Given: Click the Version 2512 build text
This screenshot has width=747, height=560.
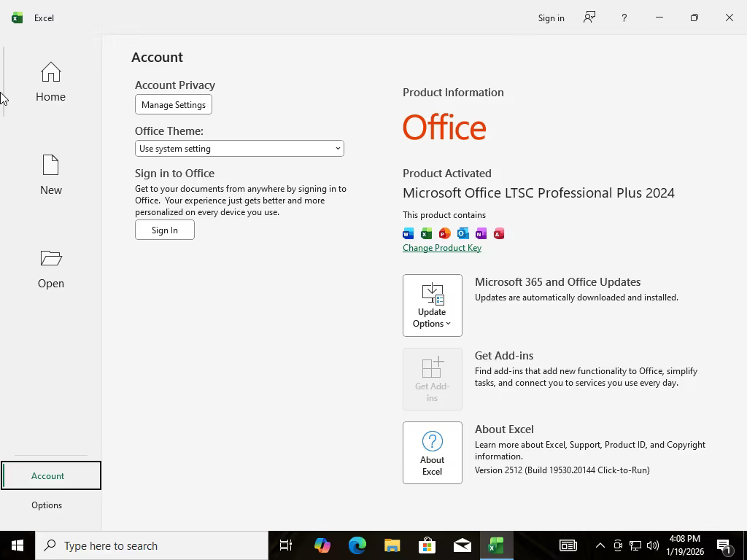Looking at the screenshot, I should pyautogui.click(x=562, y=470).
